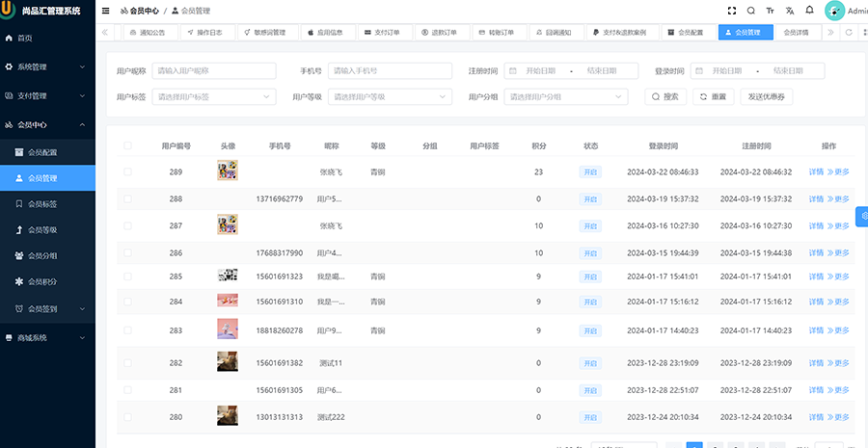This screenshot has height=448, width=868.
Task: Check the row checkbox for user 283
Action: point(128,330)
